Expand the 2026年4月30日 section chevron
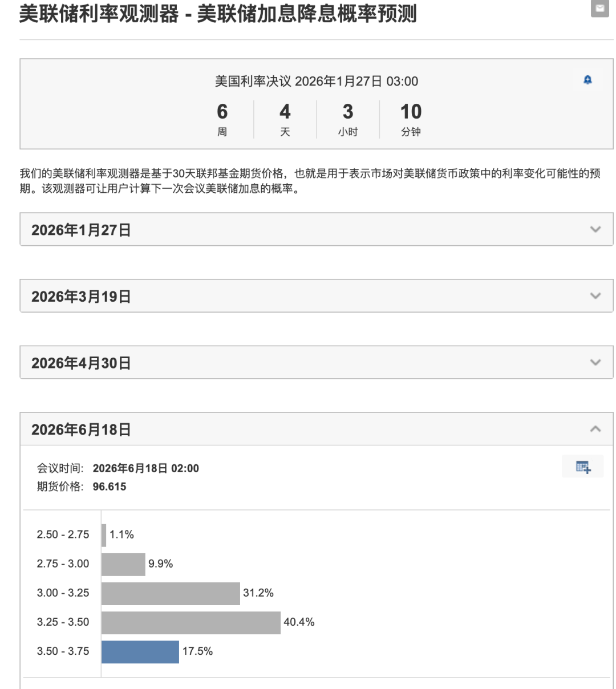This screenshot has height=689, width=616. pos(595,363)
